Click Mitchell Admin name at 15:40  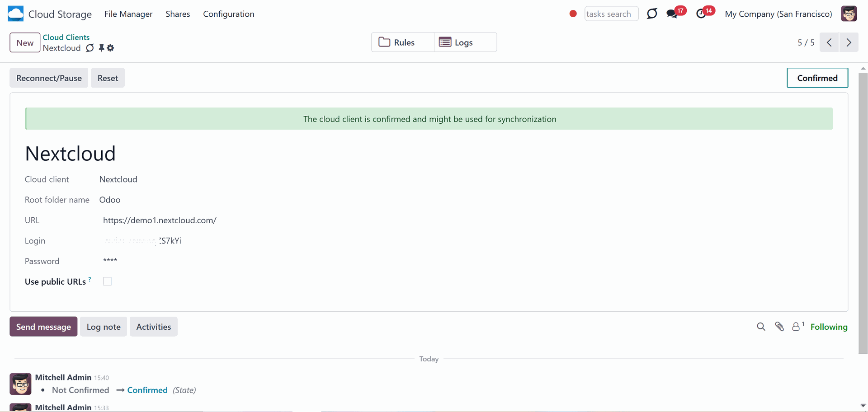63,377
